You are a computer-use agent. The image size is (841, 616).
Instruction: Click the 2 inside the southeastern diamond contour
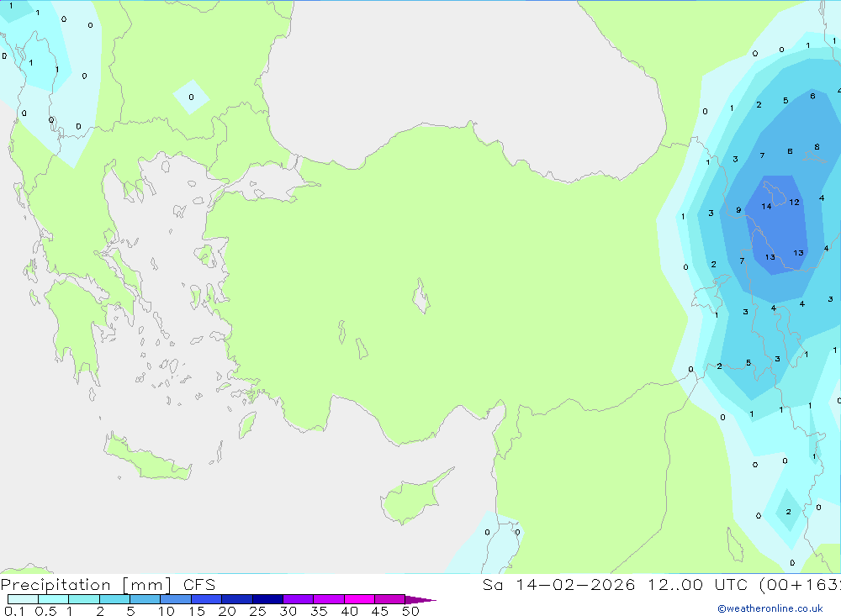coord(789,512)
